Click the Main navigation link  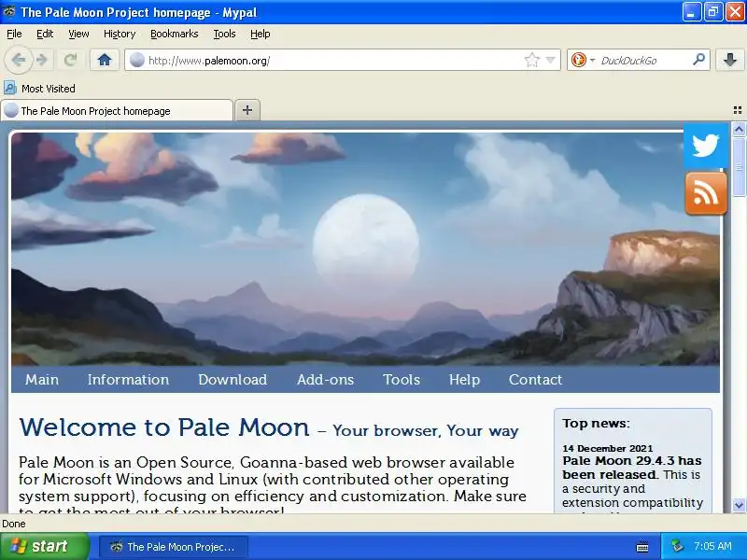42,380
